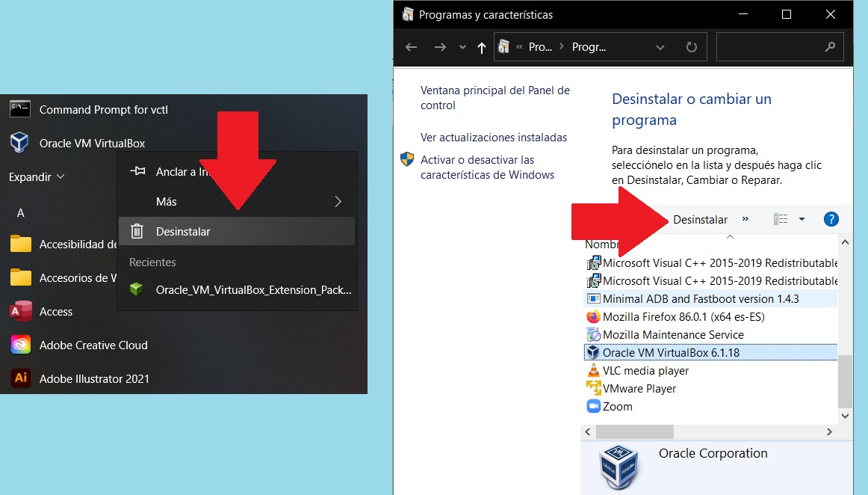Screen dimensions: 868x495
Task: Show more toolbar commands chevron
Action: (x=745, y=218)
